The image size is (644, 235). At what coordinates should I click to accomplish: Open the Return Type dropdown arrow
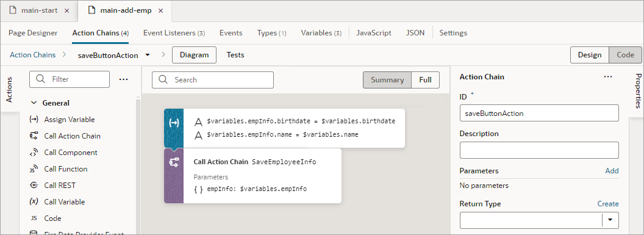pos(610,220)
